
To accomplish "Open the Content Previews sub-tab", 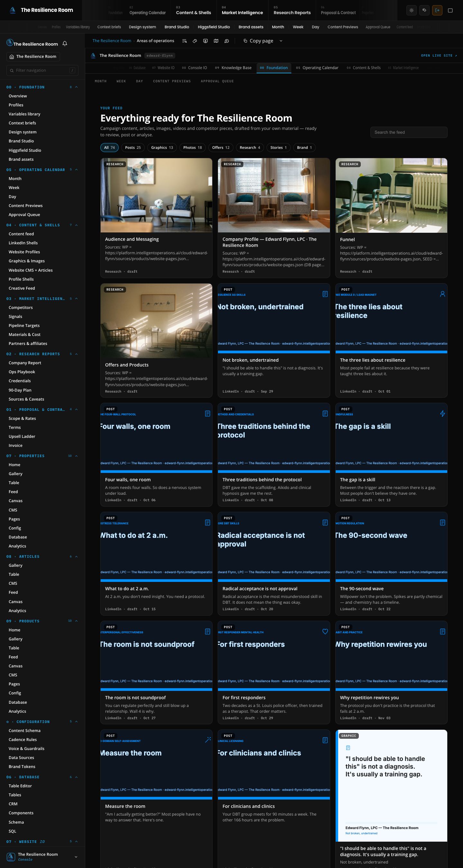I will tap(172, 81).
